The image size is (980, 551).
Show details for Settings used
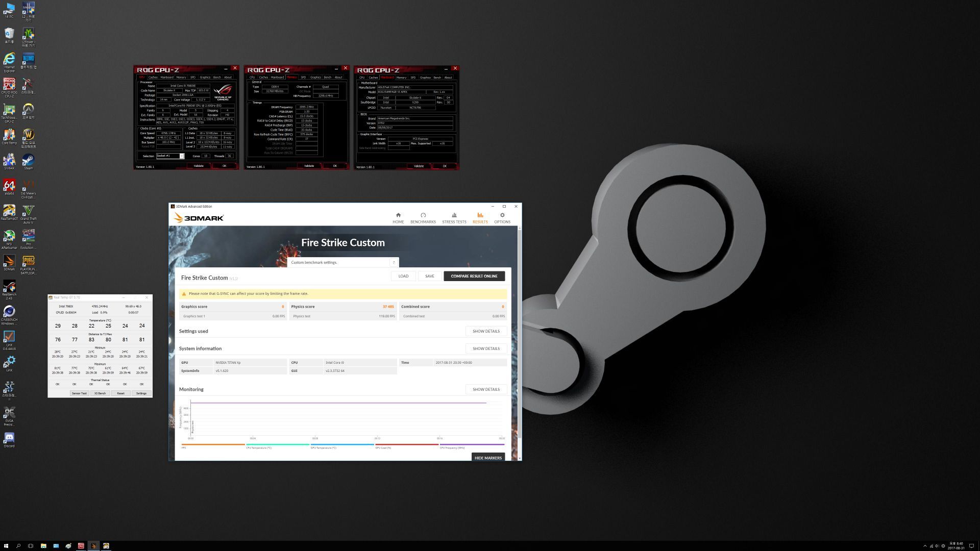486,331
